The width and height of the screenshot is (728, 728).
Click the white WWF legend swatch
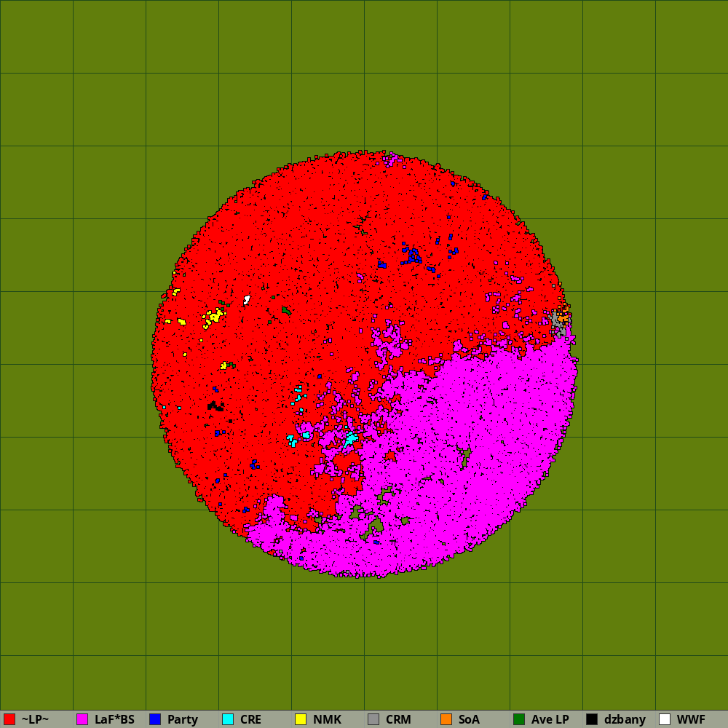coord(665,719)
